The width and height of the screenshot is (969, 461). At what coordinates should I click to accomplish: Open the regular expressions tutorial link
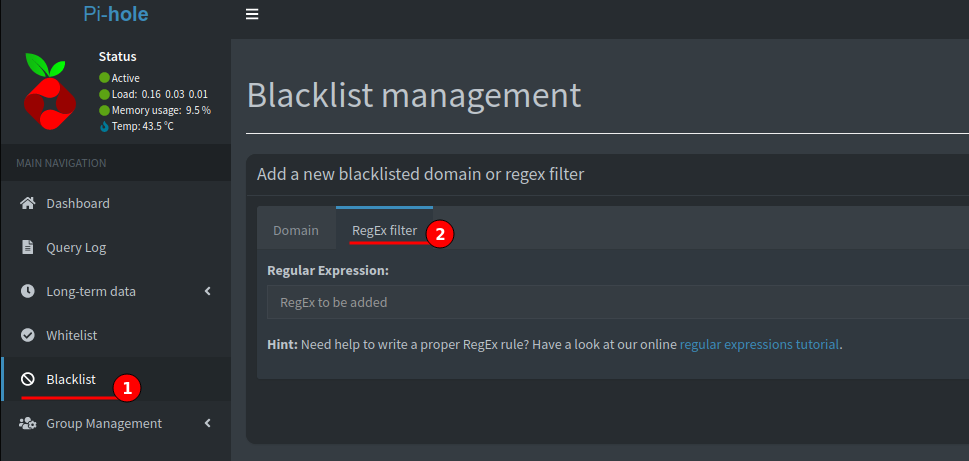tap(759, 345)
